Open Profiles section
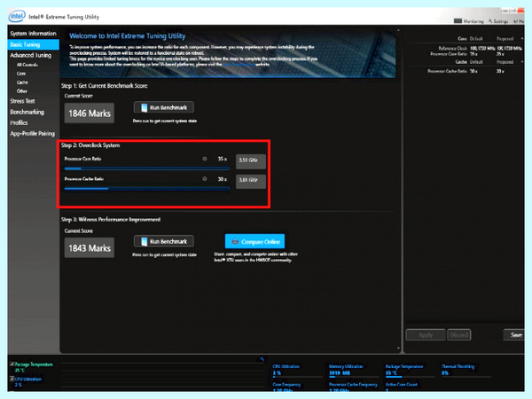 pos(19,123)
